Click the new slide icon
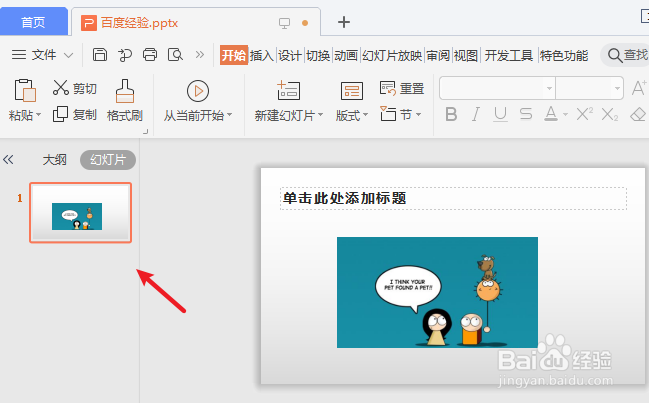649x403 pixels. click(288, 91)
